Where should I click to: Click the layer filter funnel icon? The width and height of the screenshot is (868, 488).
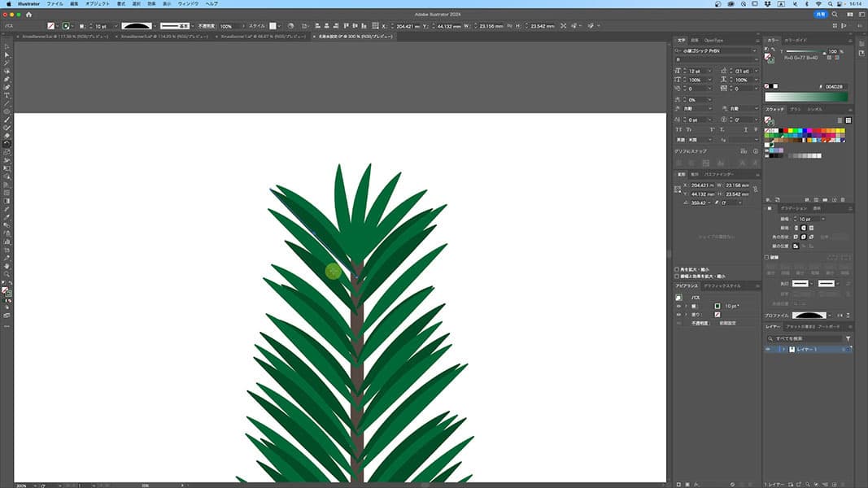[848, 338]
